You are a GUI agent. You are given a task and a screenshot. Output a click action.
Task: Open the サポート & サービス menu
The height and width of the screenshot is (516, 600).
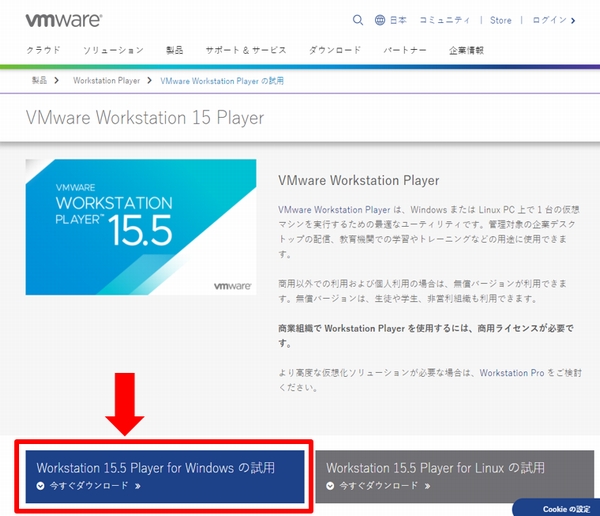click(246, 50)
